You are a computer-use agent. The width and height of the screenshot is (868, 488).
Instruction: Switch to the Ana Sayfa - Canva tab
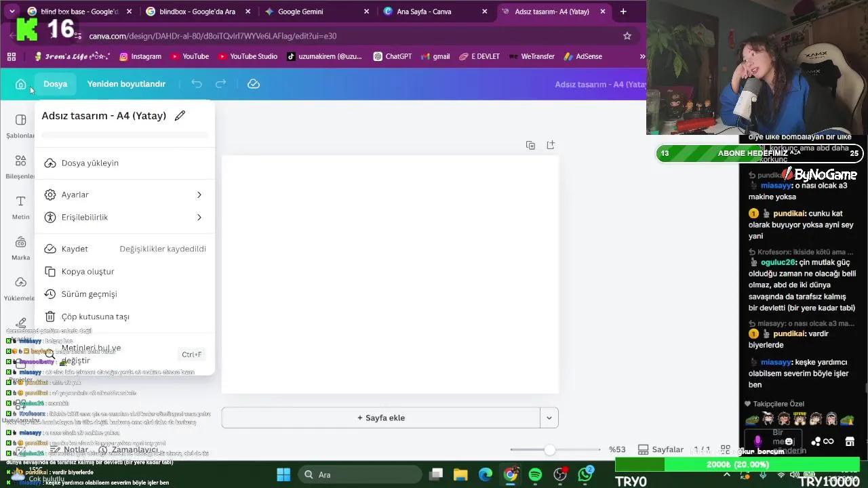pyautogui.click(x=435, y=12)
